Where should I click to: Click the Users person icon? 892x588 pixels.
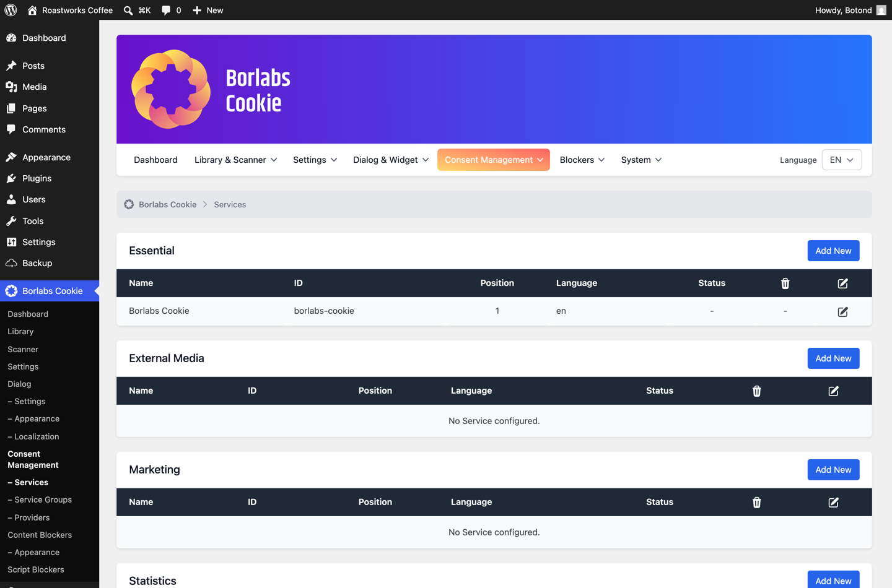click(11, 199)
